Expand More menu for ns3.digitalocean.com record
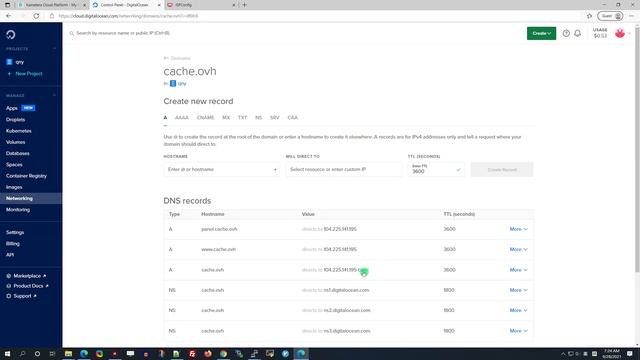 pyautogui.click(x=518, y=331)
